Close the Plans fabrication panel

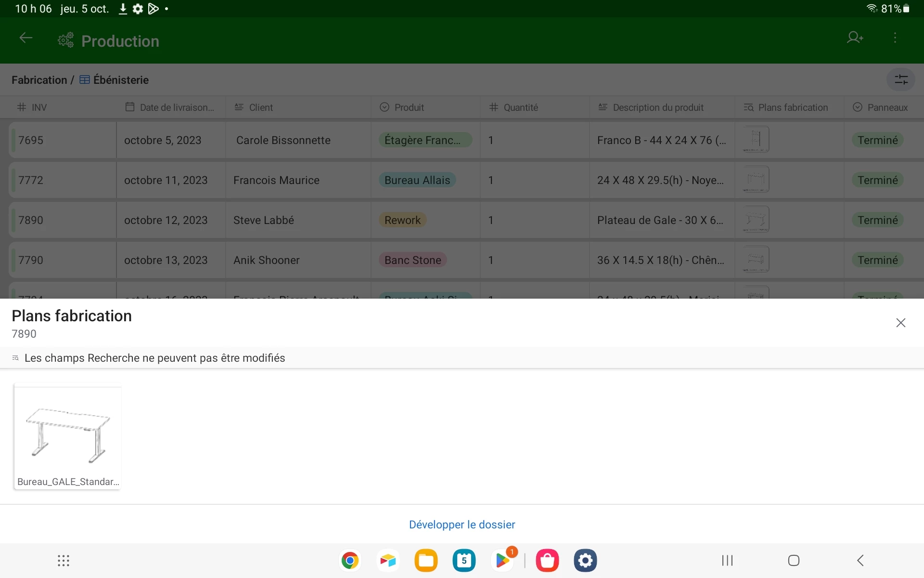900,323
